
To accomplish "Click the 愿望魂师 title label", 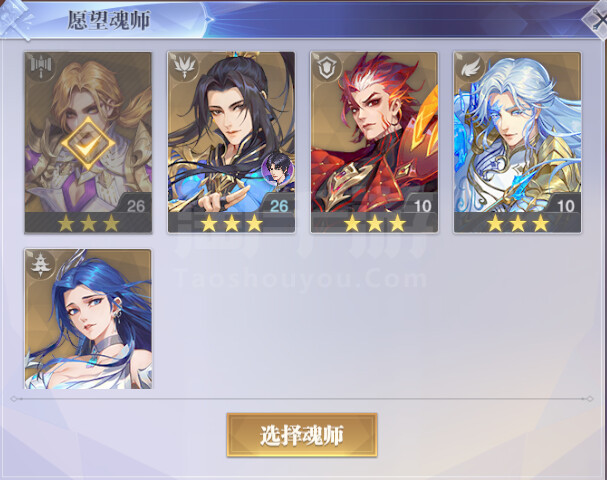I will pyautogui.click(x=109, y=20).
